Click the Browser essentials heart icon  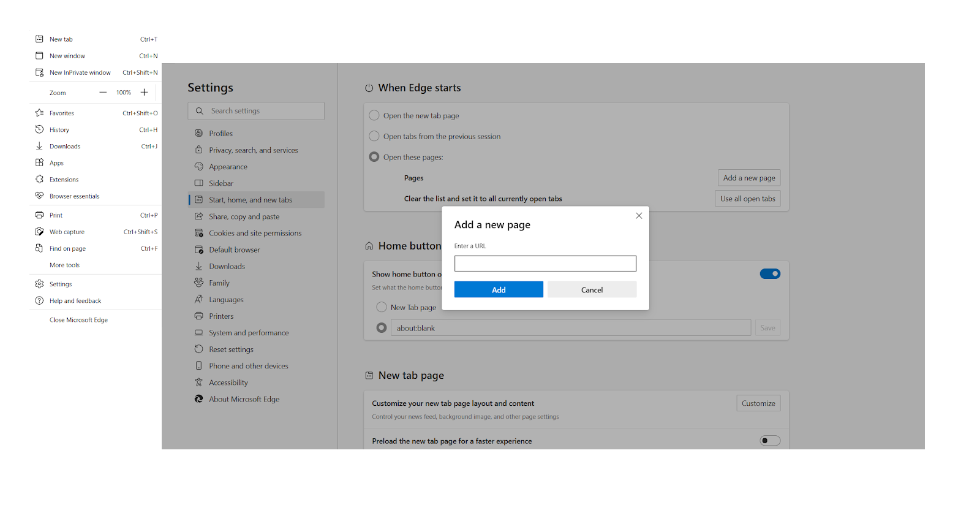[x=39, y=196]
